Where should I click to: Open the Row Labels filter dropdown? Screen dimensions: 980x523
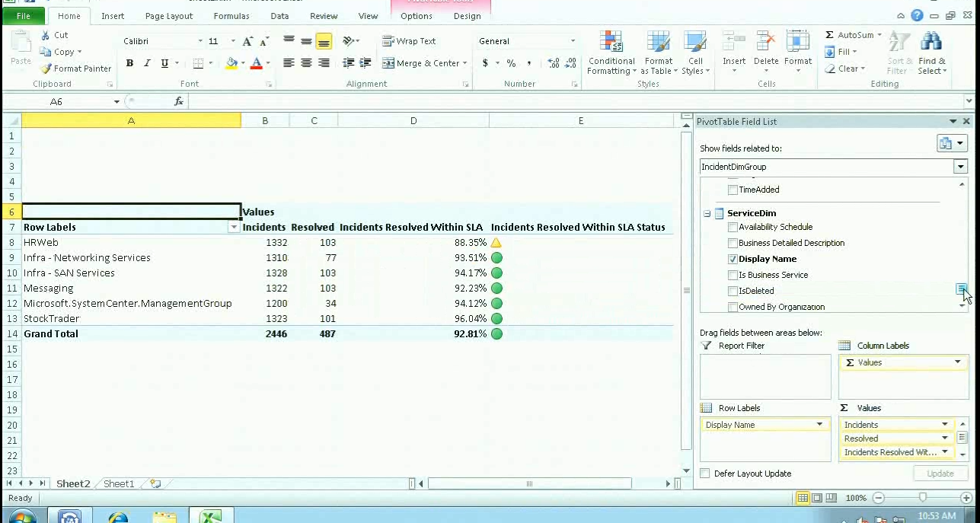pos(234,227)
